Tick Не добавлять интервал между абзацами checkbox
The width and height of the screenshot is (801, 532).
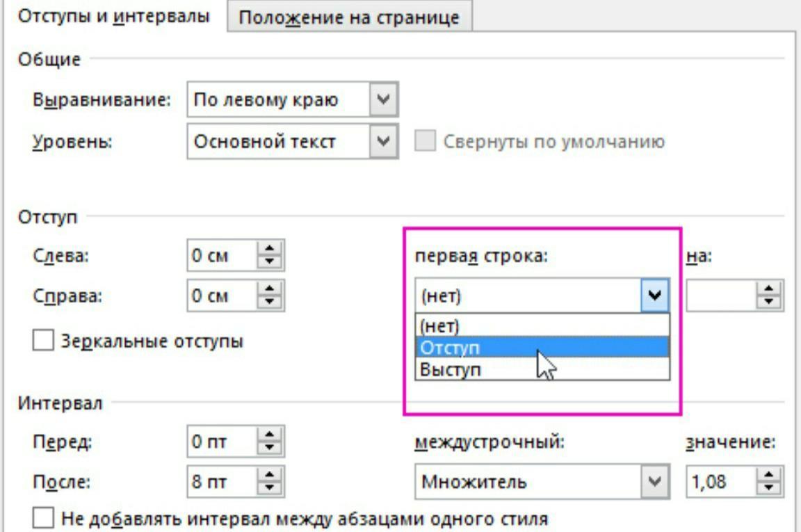(43, 517)
